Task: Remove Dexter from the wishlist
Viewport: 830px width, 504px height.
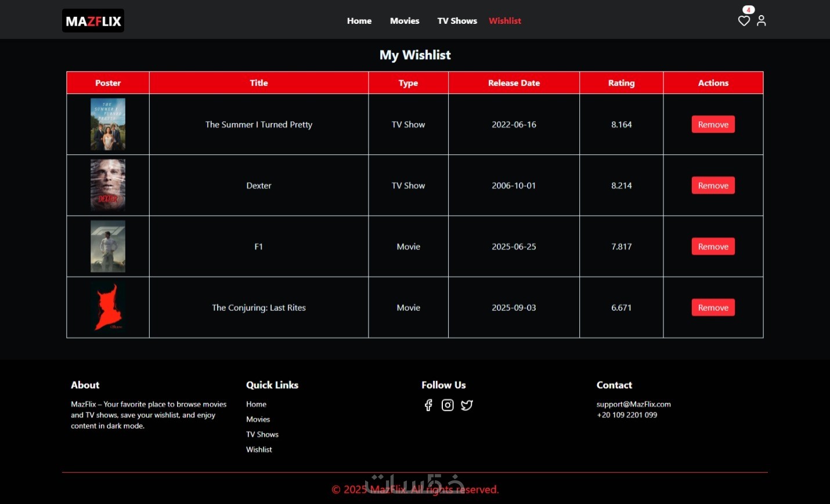Action: 713,186
